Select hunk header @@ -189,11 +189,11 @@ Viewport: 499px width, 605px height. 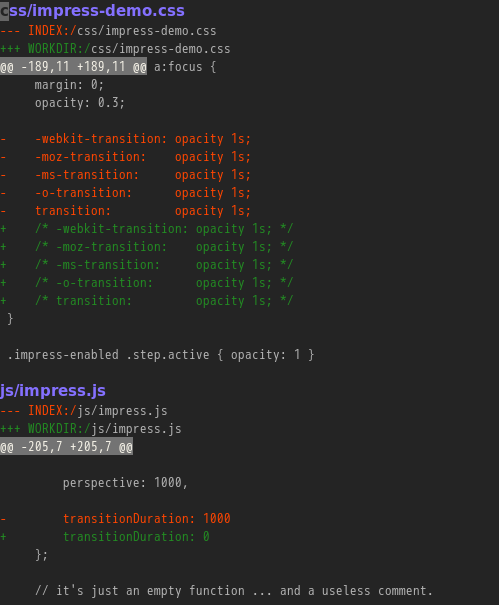(x=73, y=67)
